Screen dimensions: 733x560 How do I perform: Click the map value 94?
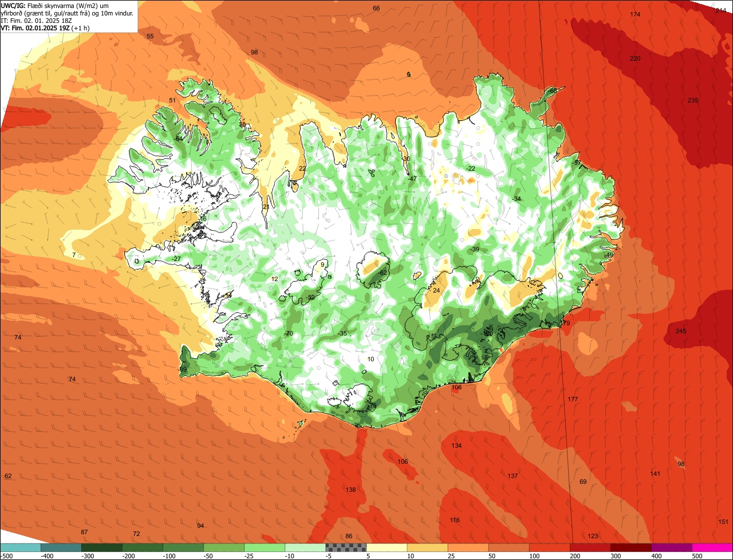coord(200,526)
